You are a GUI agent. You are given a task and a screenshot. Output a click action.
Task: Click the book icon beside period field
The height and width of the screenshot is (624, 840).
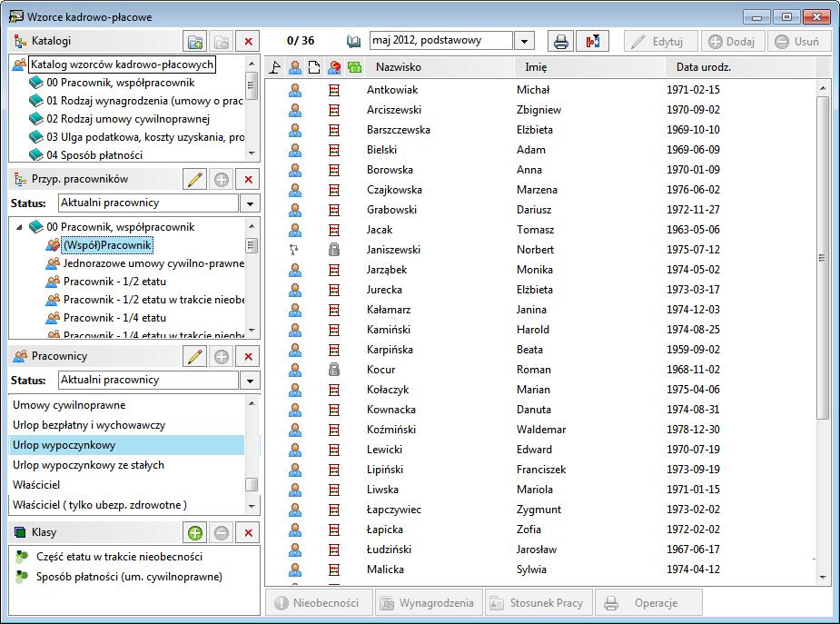[x=353, y=41]
